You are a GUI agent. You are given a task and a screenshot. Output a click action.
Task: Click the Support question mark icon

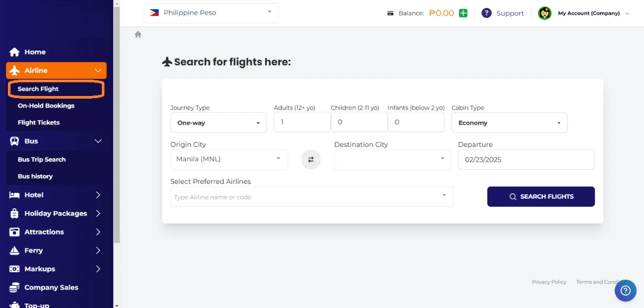(486, 13)
